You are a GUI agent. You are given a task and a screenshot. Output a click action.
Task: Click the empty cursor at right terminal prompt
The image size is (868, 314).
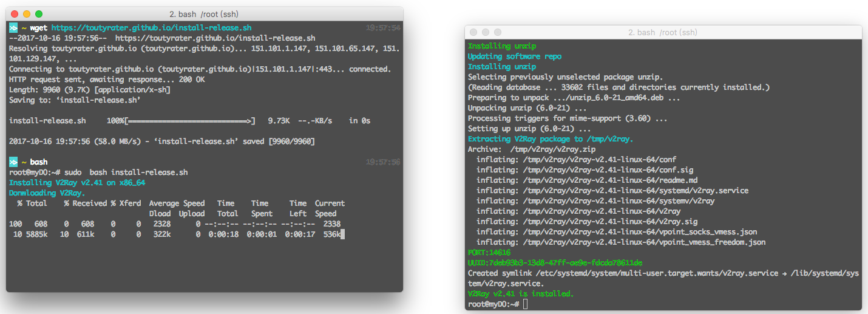click(525, 304)
